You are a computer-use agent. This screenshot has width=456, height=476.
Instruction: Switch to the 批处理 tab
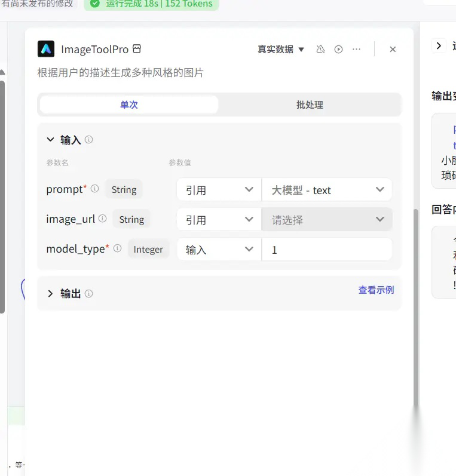(x=310, y=105)
